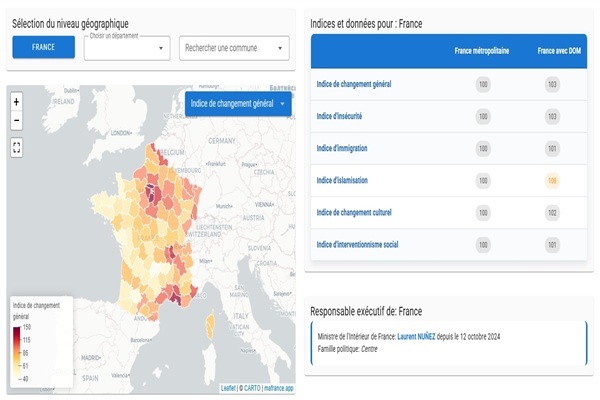Zoom in on the map

16,102
